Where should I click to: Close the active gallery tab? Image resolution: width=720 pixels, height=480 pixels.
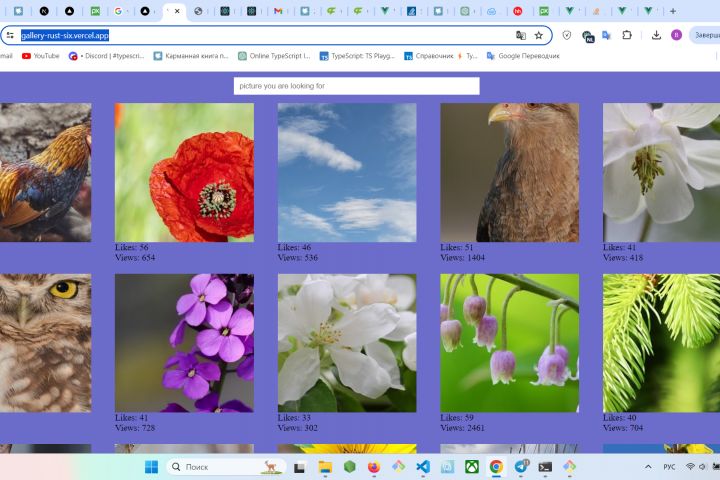177,11
